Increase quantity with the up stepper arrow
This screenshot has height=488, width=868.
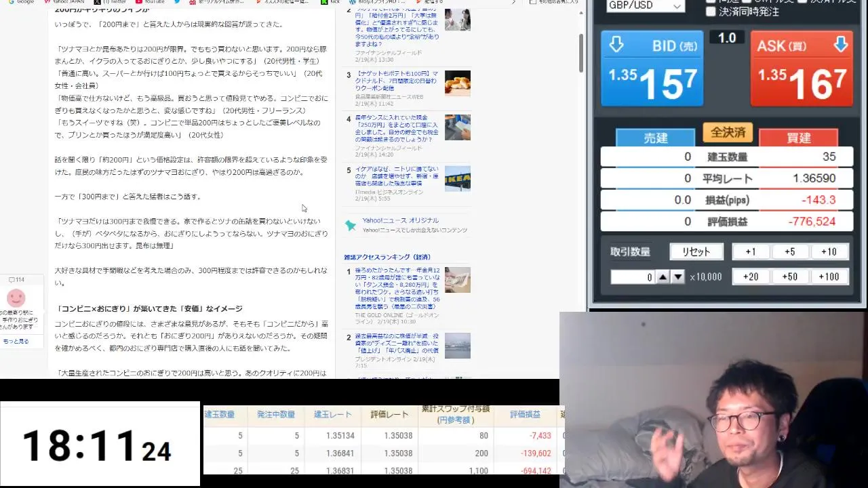663,277
